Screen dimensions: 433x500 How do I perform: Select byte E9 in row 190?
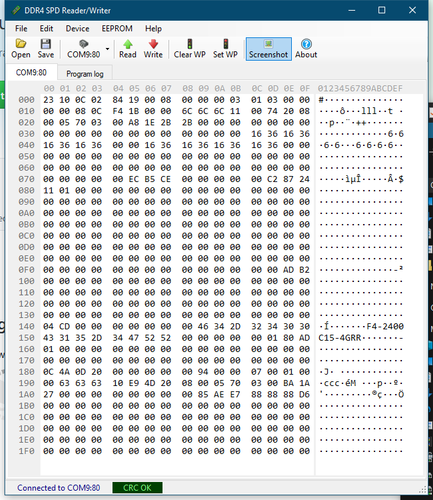[134, 383]
